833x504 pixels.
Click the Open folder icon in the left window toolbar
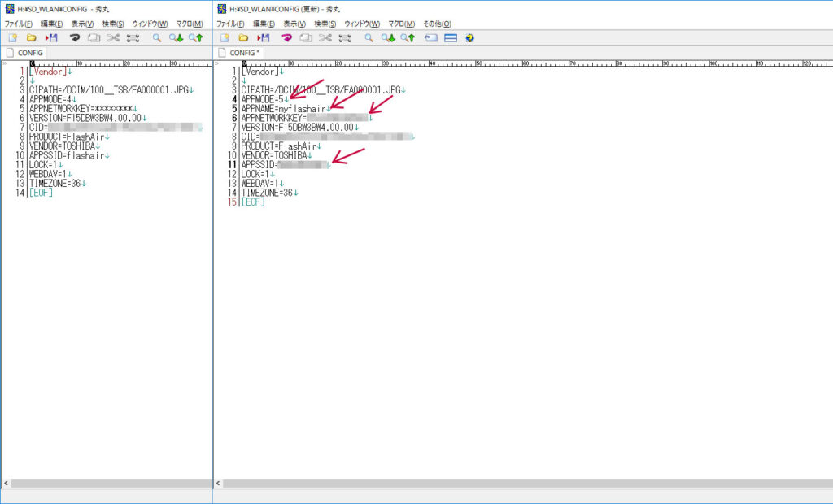(x=32, y=37)
